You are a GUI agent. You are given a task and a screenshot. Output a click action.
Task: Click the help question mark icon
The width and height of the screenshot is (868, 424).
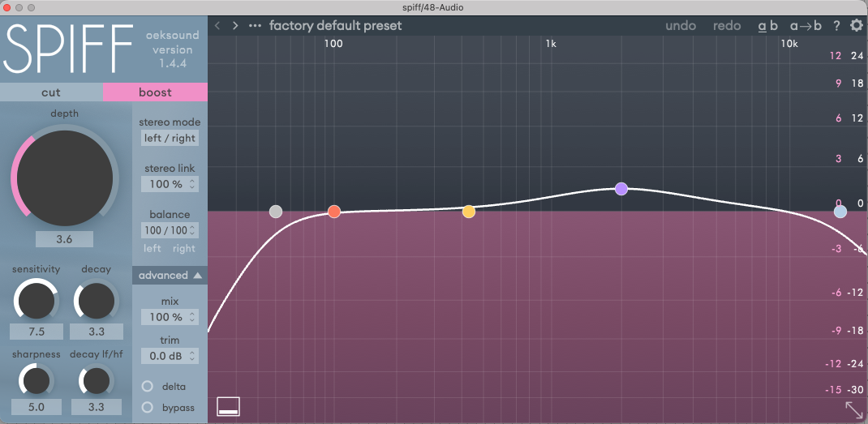coord(836,26)
